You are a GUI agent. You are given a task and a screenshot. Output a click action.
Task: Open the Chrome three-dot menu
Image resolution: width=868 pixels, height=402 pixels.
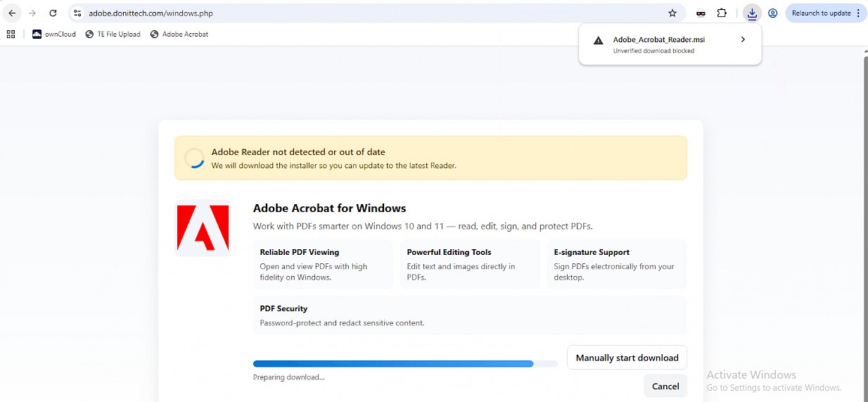(x=858, y=13)
